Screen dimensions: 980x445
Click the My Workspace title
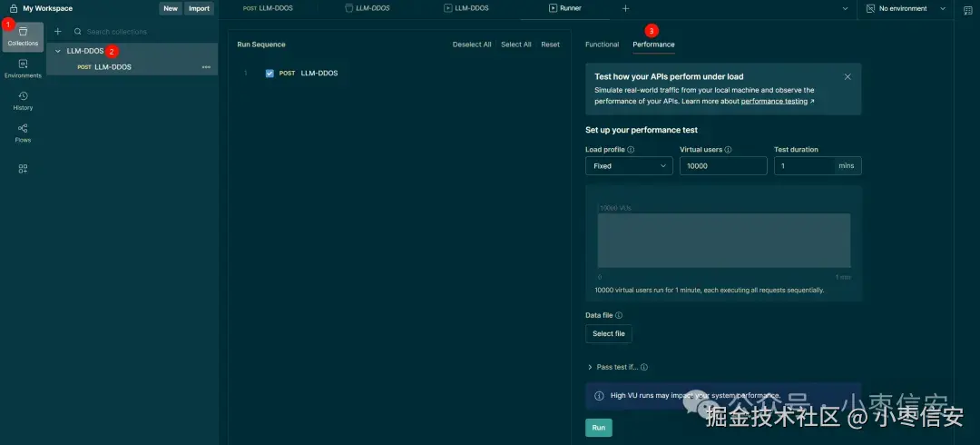[47, 9]
